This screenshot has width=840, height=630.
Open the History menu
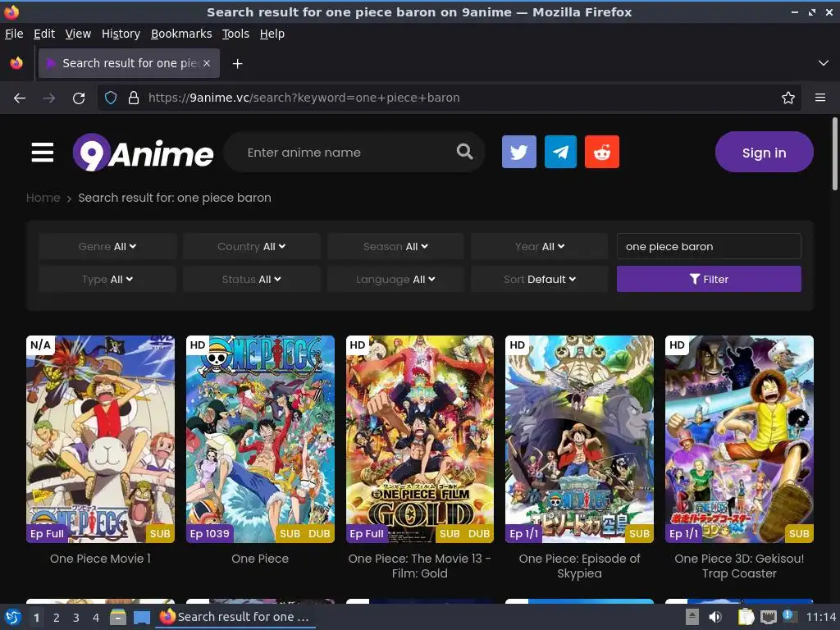pyautogui.click(x=121, y=34)
